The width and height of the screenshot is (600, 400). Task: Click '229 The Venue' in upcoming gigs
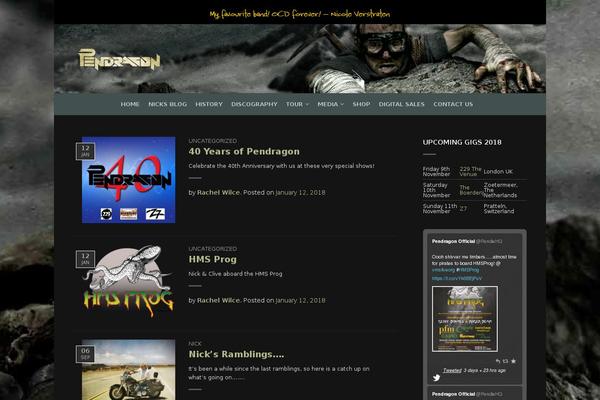[470, 171]
